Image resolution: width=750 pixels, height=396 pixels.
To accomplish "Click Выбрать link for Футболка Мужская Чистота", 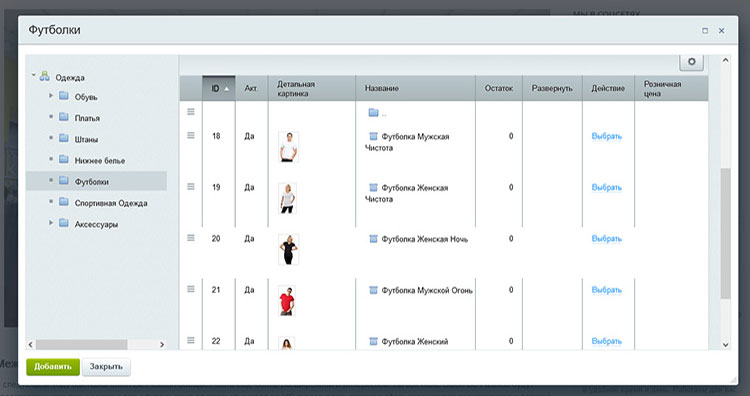I will [607, 136].
